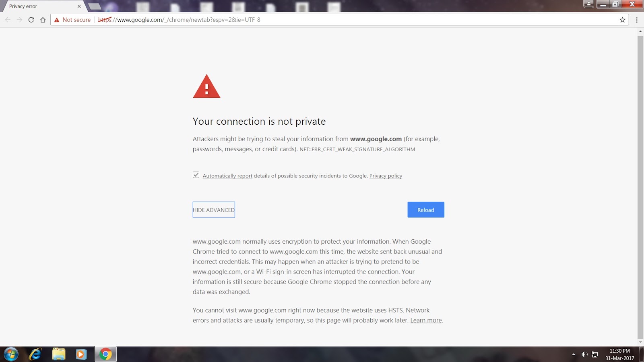Bookmark this page with the star icon
Viewport: 644px width, 362px height.
point(623,20)
